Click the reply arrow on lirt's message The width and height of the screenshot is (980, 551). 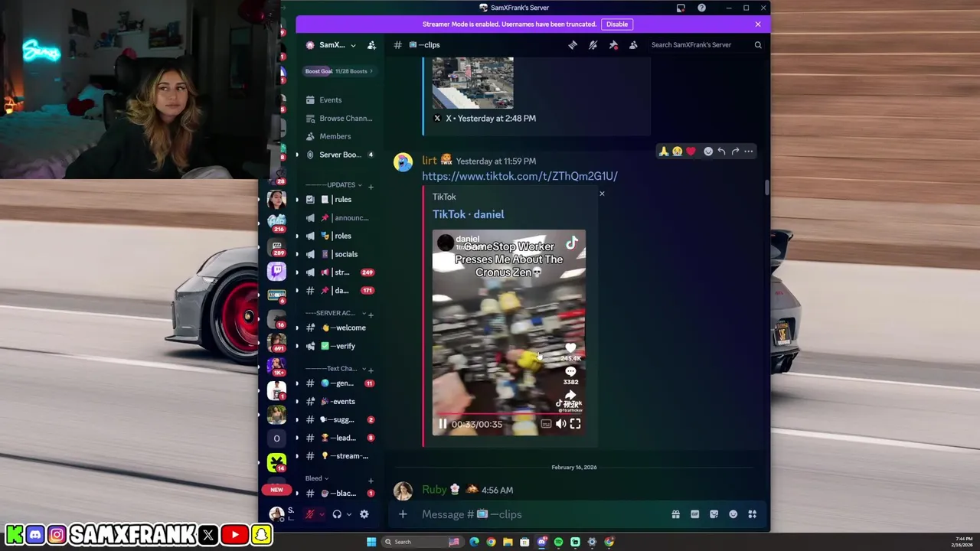721,152
